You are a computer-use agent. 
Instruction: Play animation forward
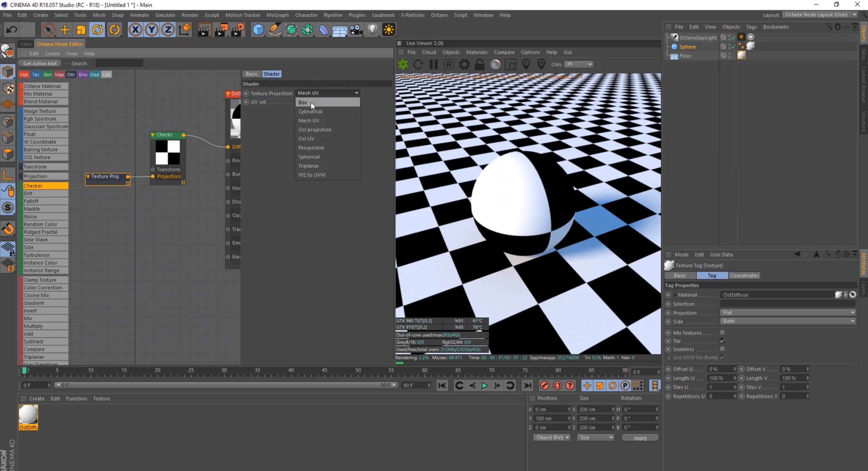484,386
